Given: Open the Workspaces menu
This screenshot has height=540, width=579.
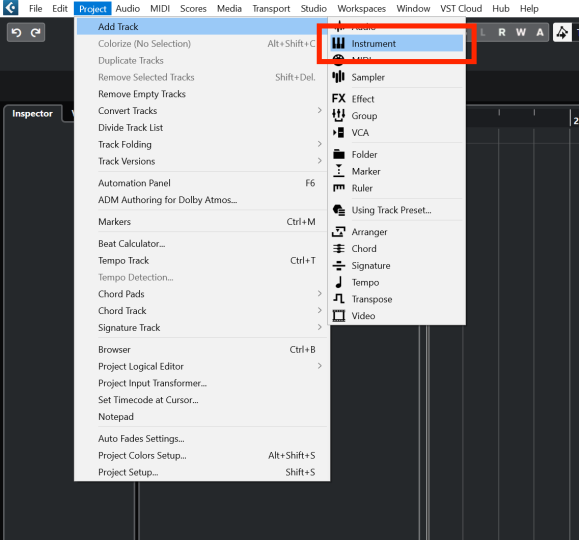Looking at the screenshot, I should [362, 8].
